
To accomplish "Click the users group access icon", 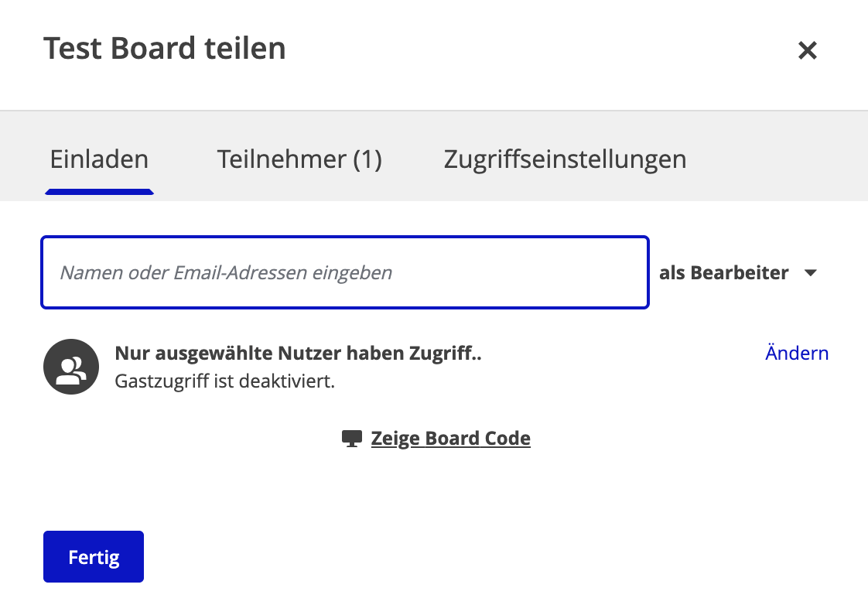I will [71, 367].
